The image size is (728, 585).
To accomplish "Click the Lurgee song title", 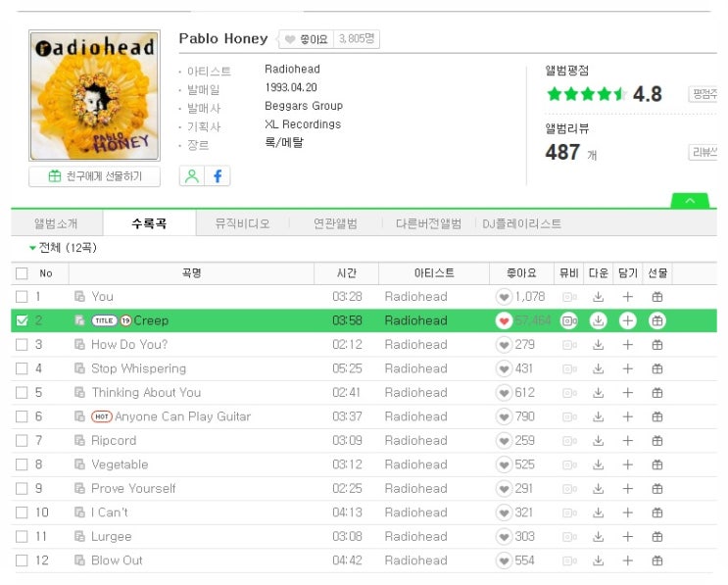I will click(x=112, y=537).
